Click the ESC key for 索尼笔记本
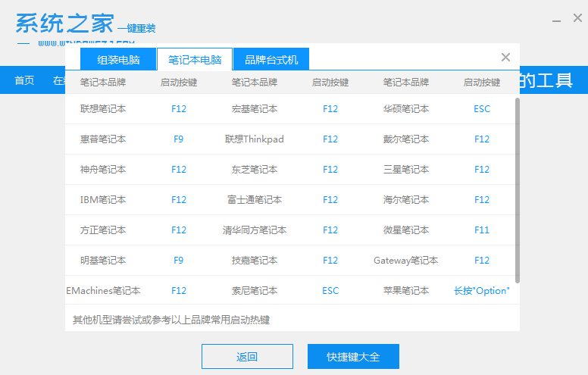The width and height of the screenshot is (588, 375). click(x=330, y=291)
